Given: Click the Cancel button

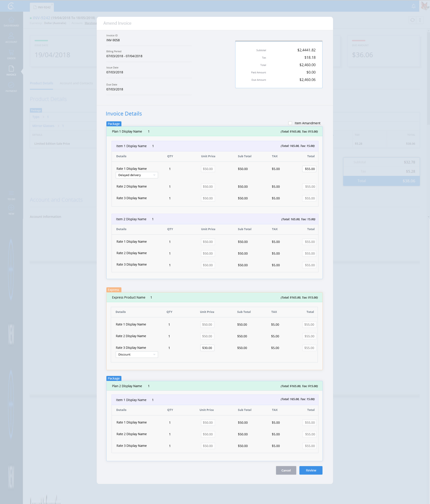Looking at the screenshot, I should pyautogui.click(x=286, y=470).
